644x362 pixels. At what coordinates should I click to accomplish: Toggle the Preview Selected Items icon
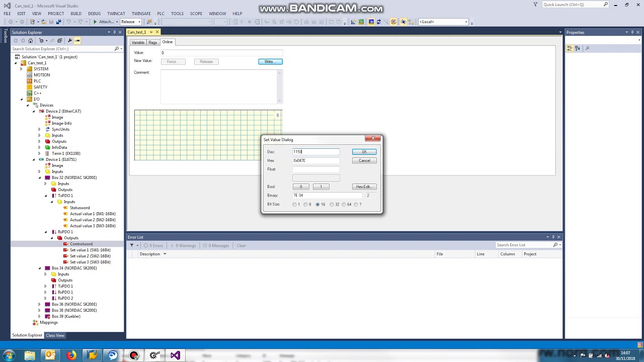point(77,41)
